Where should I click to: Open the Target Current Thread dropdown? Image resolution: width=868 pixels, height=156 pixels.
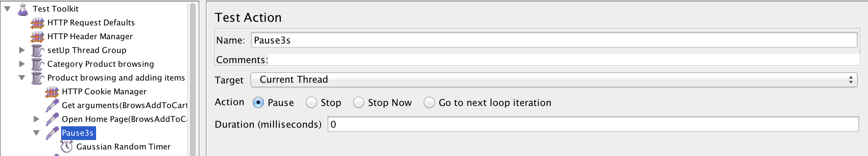pos(554,80)
